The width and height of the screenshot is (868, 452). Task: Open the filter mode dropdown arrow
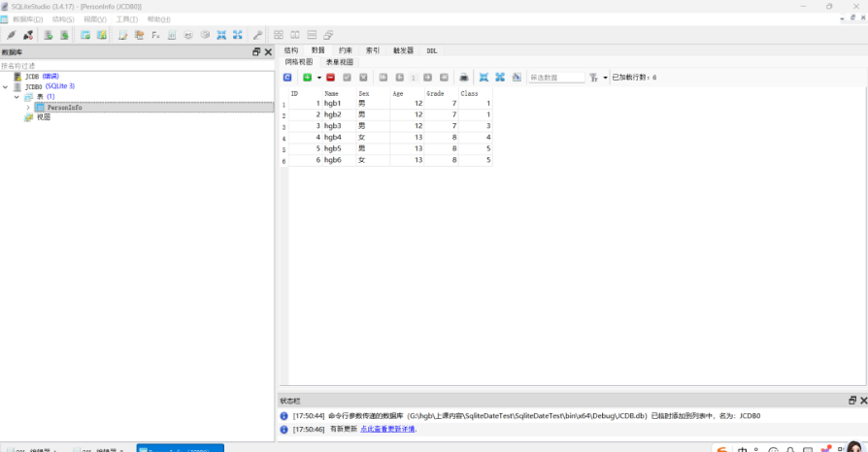point(605,77)
